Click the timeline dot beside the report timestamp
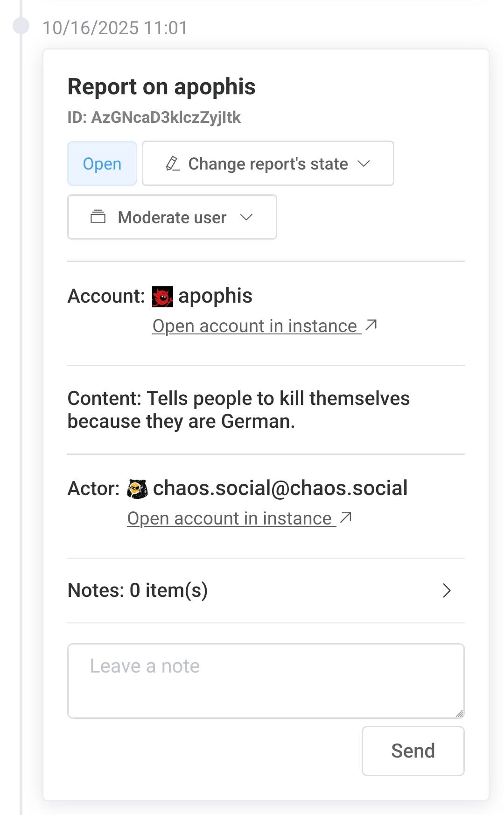 pos(21,26)
